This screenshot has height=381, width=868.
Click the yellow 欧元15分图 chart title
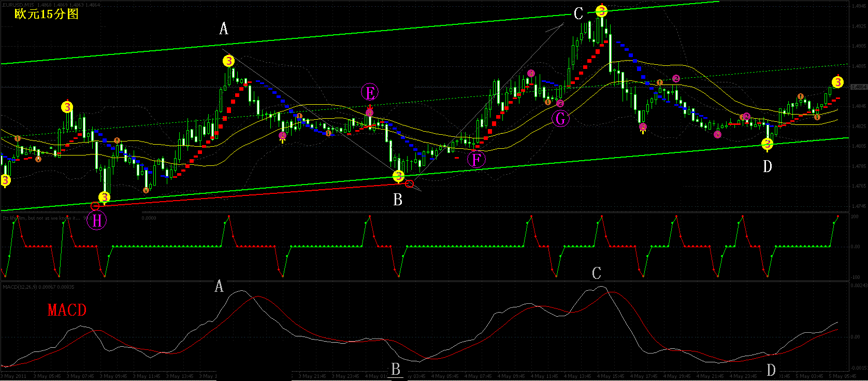tap(47, 14)
